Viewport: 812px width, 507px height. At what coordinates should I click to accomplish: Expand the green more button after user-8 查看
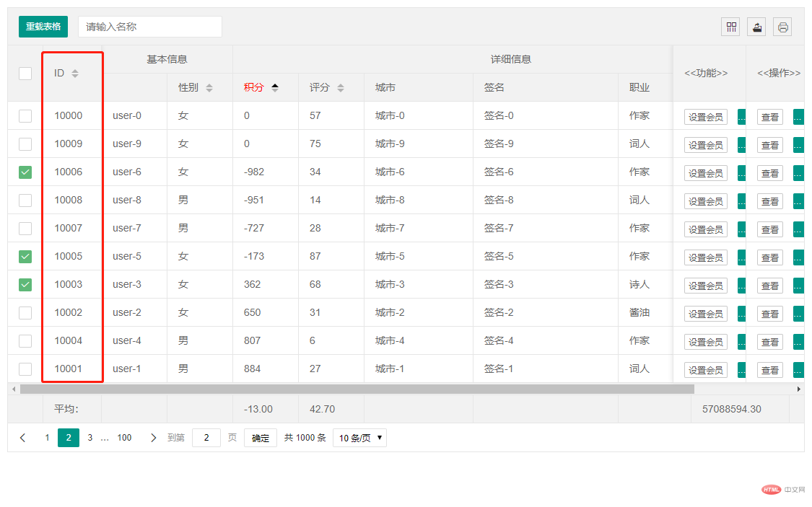[798, 202]
